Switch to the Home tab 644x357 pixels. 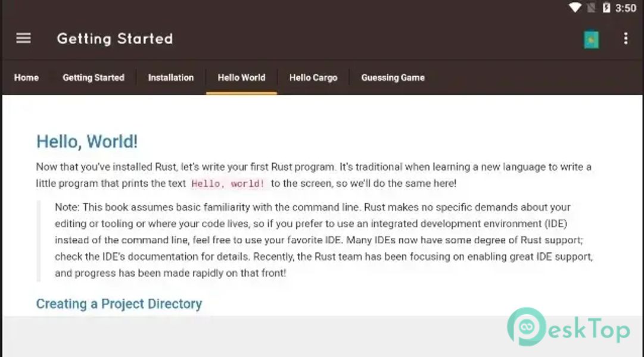(26, 77)
